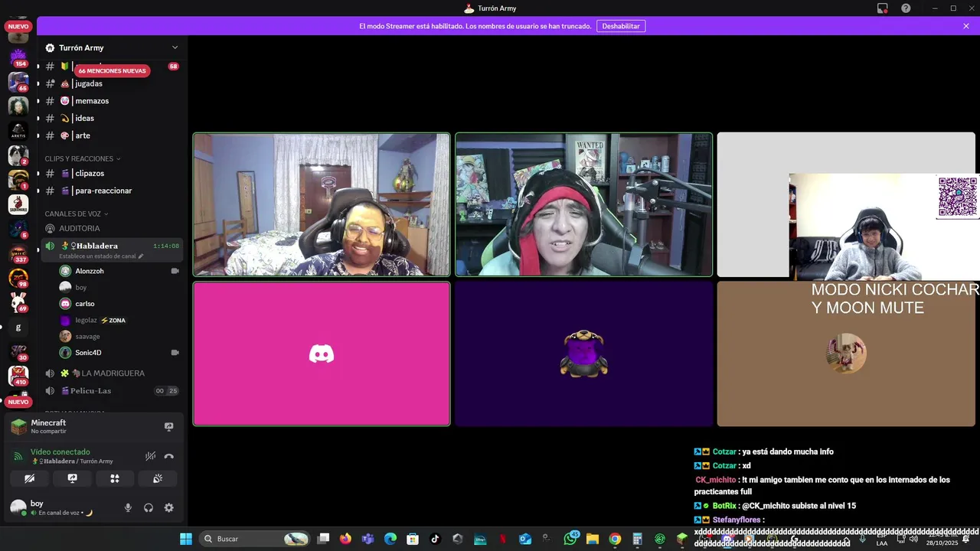Deafen with the headphones icon
The image size is (980, 551).
[x=149, y=507]
